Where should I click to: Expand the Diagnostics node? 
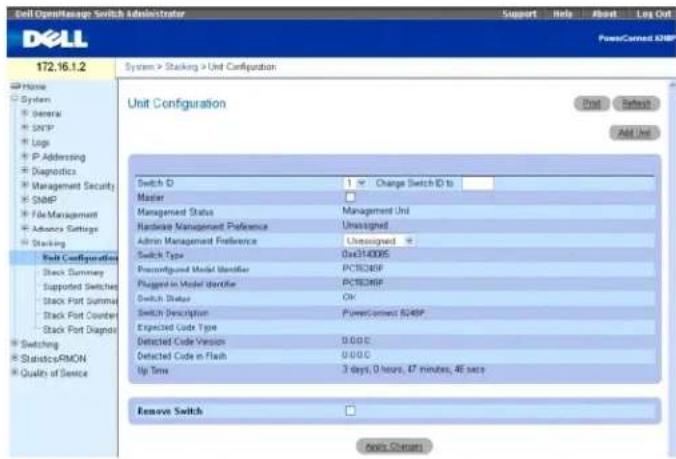(x=25, y=171)
